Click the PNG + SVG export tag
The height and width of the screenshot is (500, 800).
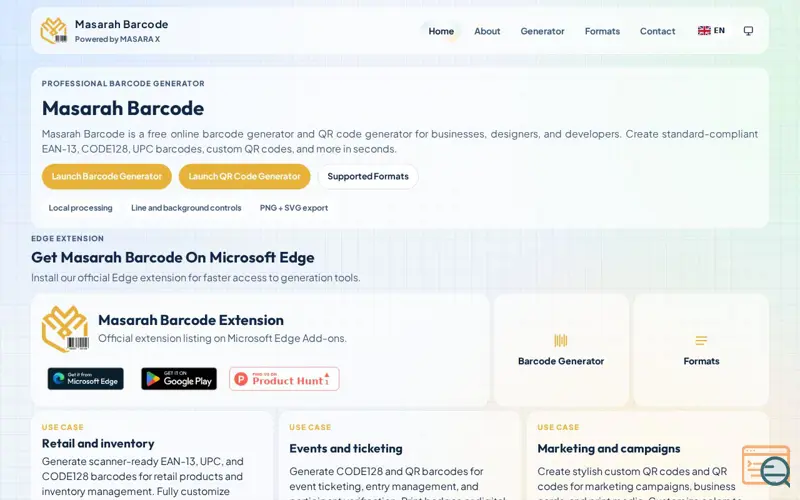click(294, 208)
